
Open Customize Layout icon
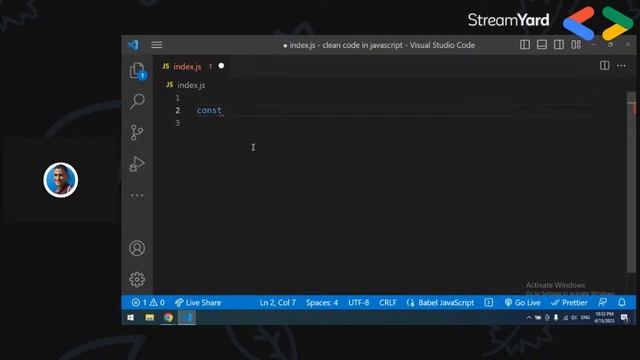tap(576, 44)
